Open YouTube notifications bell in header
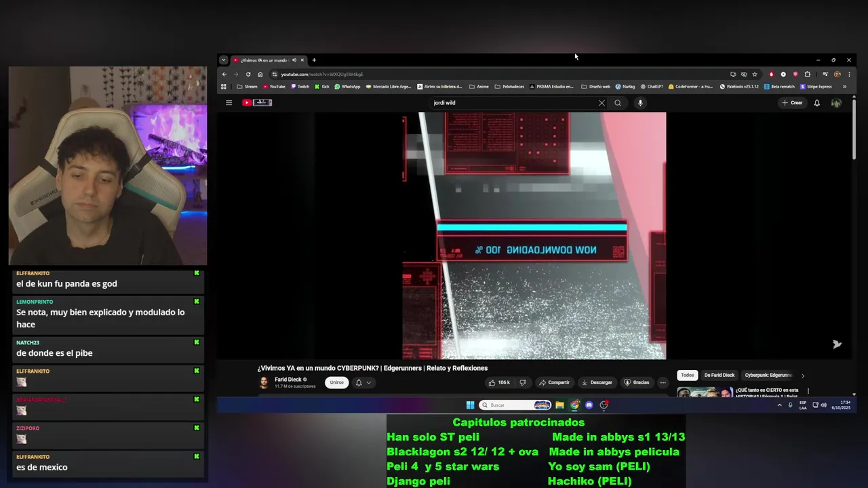This screenshot has height=488, width=868. coord(817,103)
